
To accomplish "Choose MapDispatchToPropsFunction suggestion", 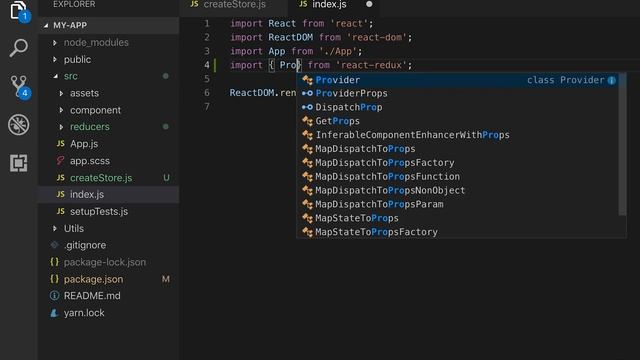I will click(457, 177).
